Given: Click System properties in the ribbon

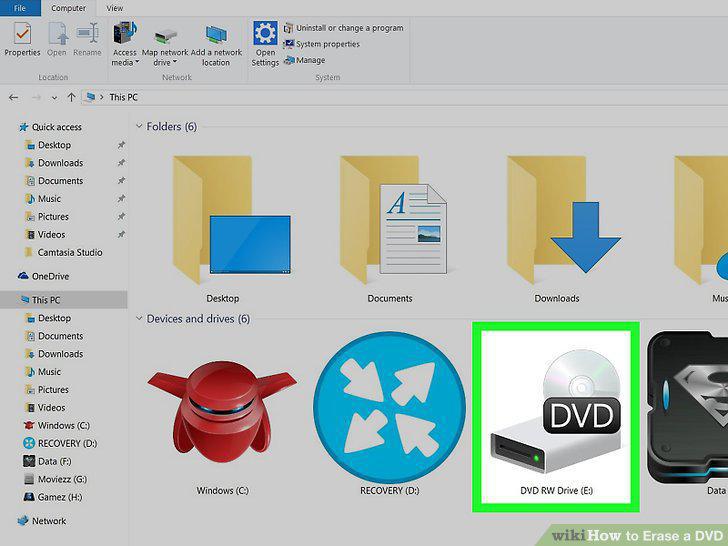Looking at the screenshot, I should (322, 44).
